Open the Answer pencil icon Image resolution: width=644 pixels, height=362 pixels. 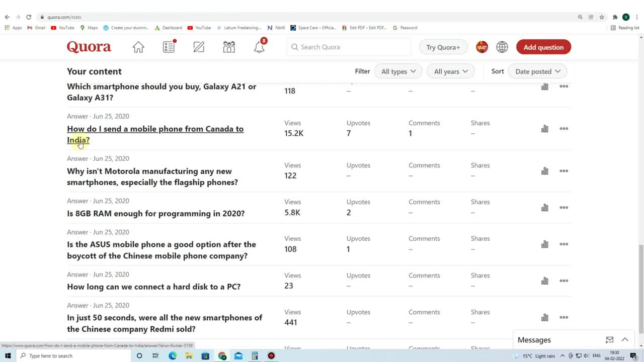[x=199, y=47]
